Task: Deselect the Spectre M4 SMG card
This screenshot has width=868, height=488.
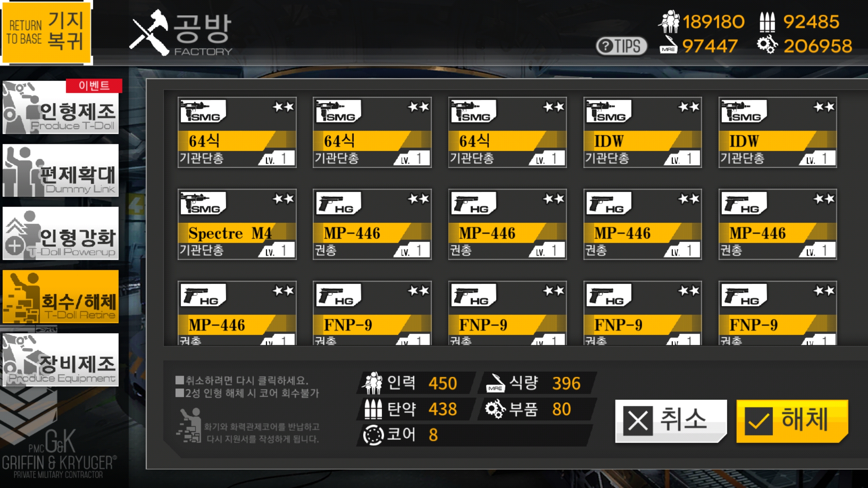Action: (237, 224)
